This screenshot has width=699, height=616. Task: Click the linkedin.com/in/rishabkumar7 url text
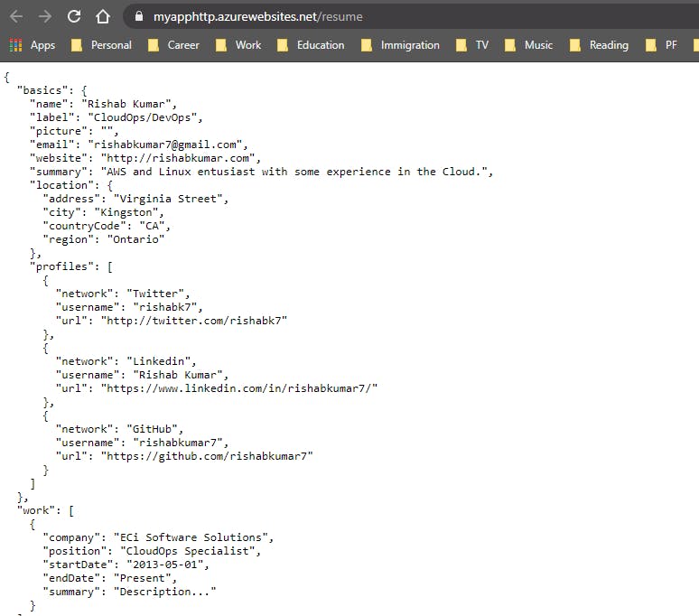(239, 388)
